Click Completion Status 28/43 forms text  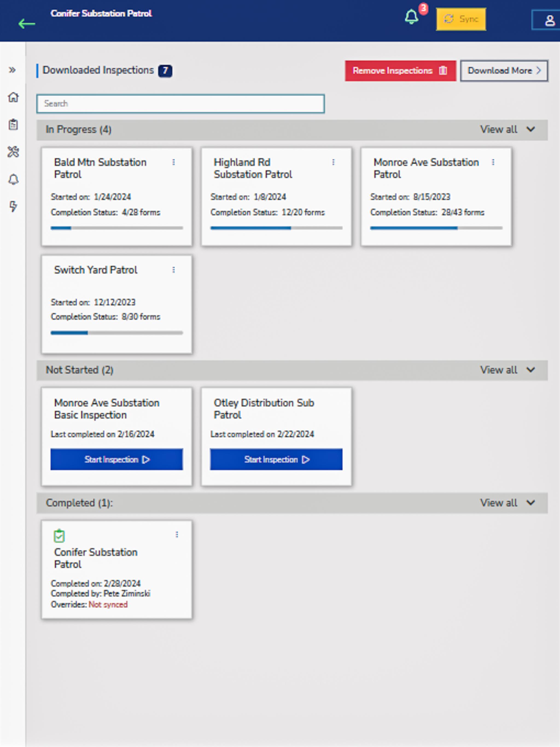427,212
